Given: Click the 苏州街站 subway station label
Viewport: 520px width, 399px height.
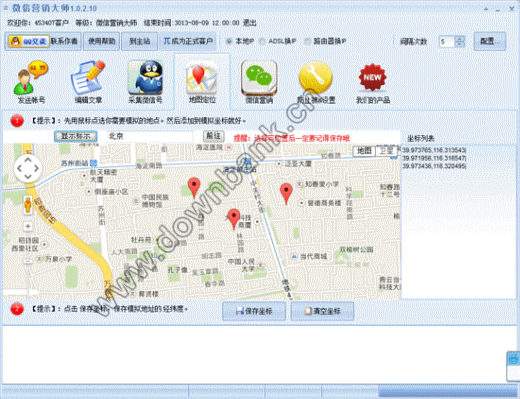Looking at the screenshot, I should [74, 163].
